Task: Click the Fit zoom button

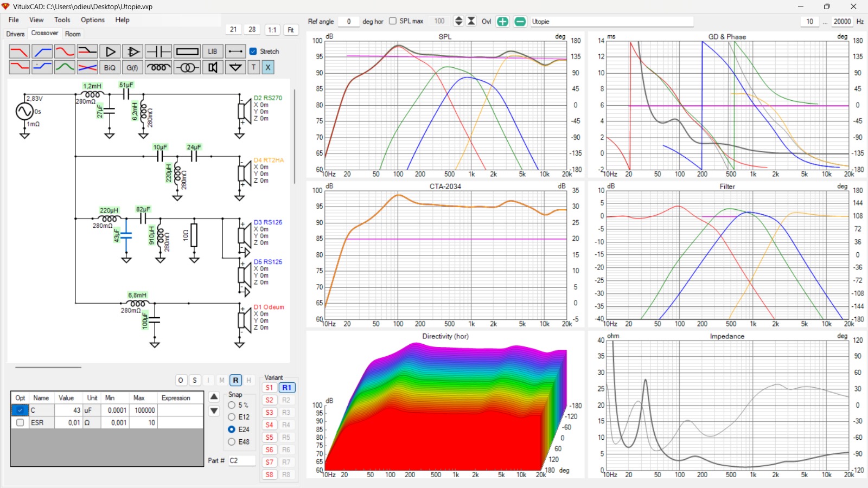Action: (x=291, y=30)
